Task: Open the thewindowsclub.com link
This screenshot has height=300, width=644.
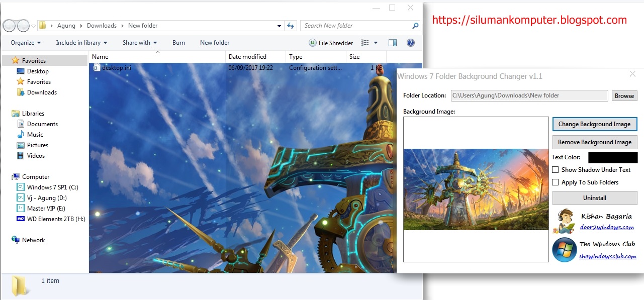Action: coord(608,256)
